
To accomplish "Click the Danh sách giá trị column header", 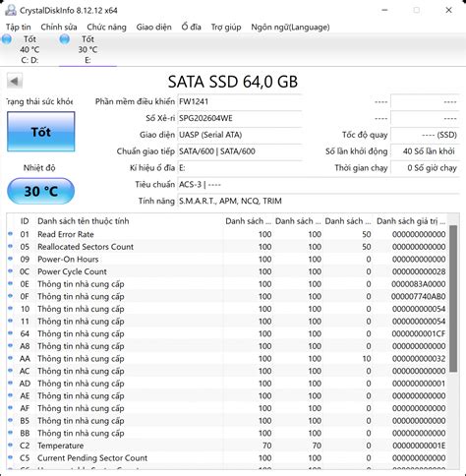I will click(x=411, y=221).
